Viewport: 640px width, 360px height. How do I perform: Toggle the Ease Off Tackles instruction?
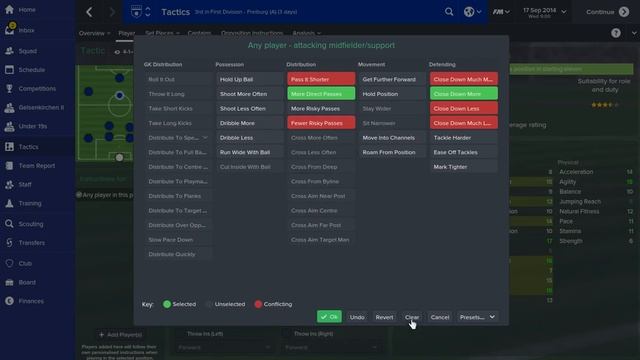click(x=464, y=152)
